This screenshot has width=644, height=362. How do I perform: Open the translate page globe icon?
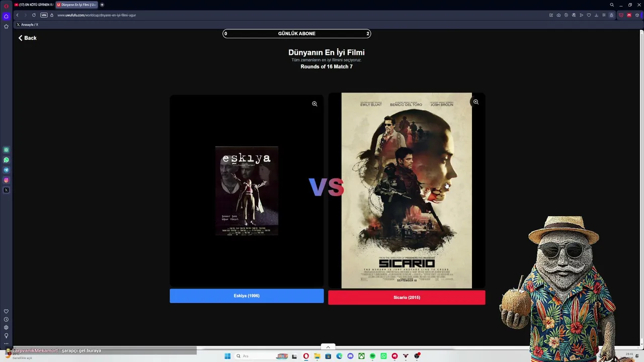(x=574, y=15)
